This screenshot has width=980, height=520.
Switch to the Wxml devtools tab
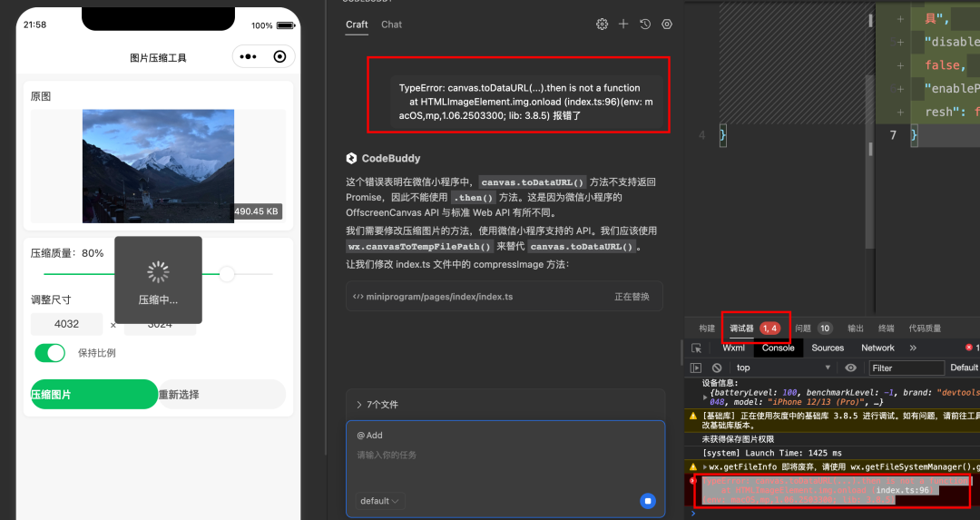pyautogui.click(x=733, y=348)
